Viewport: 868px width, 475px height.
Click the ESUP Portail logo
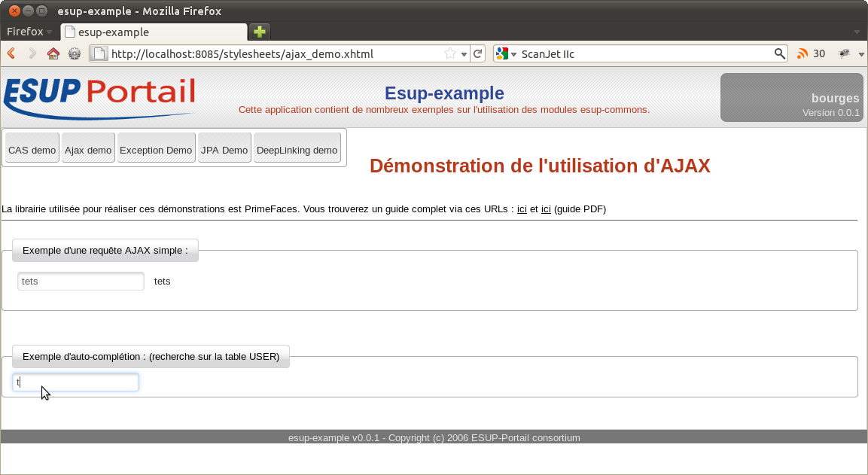(x=99, y=98)
